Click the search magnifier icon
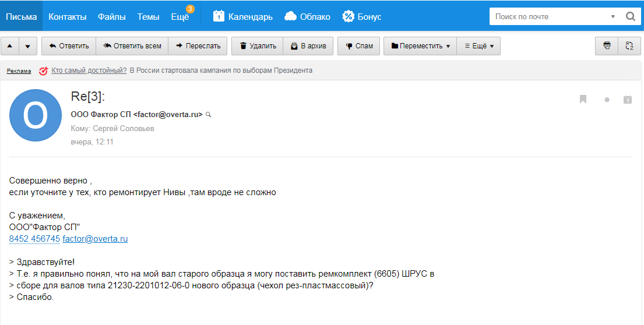Image resolution: width=644 pixels, height=325 pixels. [x=630, y=16]
